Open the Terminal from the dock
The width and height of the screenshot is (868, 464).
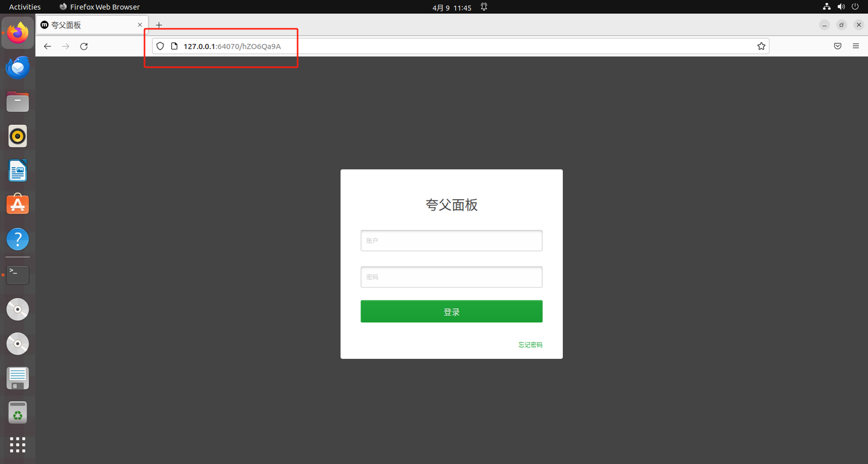click(x=17, y=274)
